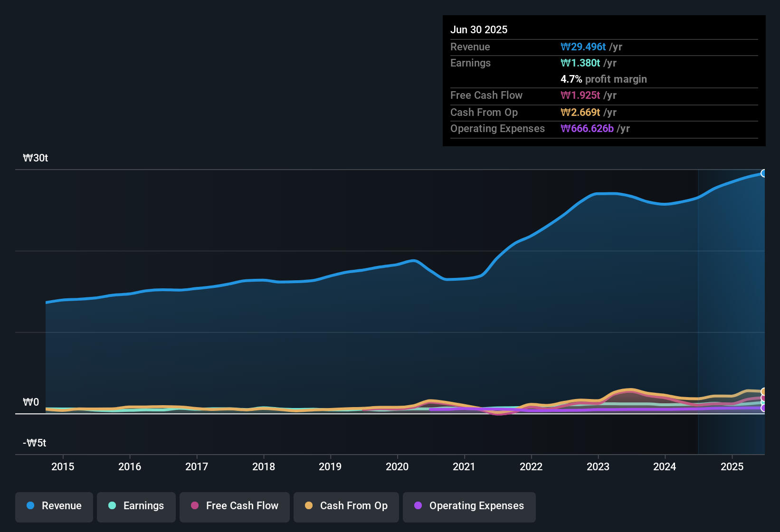This screenshot has height=532, width=780.
Task: Click the 2015 x-axis year label
Action: pos(63,466)
